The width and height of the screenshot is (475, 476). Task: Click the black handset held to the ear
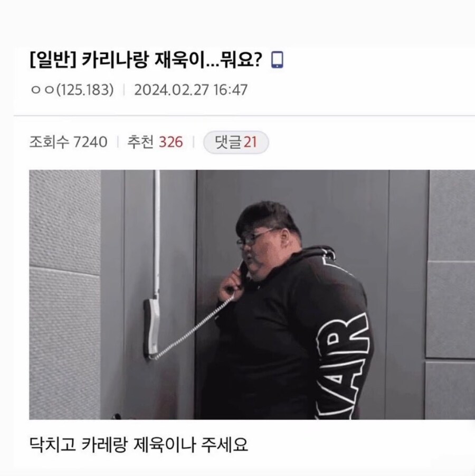tap(242, 275)
